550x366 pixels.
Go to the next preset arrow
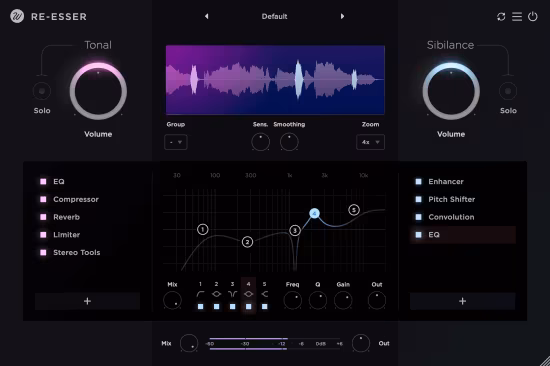(342, 16)
